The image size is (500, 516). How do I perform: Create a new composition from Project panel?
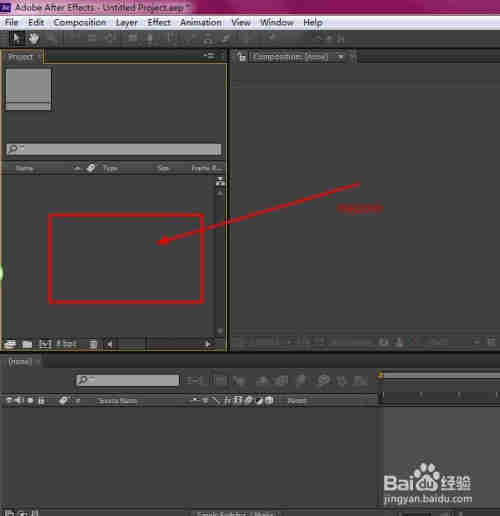45,344
